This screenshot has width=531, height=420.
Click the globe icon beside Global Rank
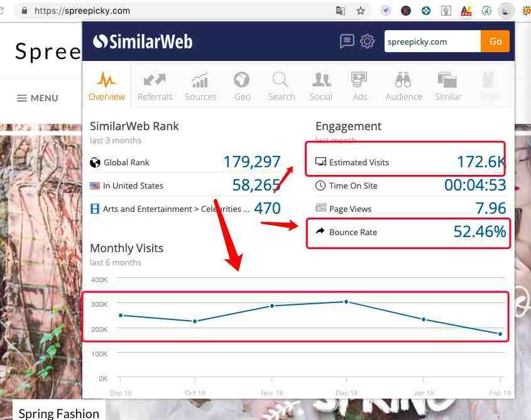click(x=95, y=163)
